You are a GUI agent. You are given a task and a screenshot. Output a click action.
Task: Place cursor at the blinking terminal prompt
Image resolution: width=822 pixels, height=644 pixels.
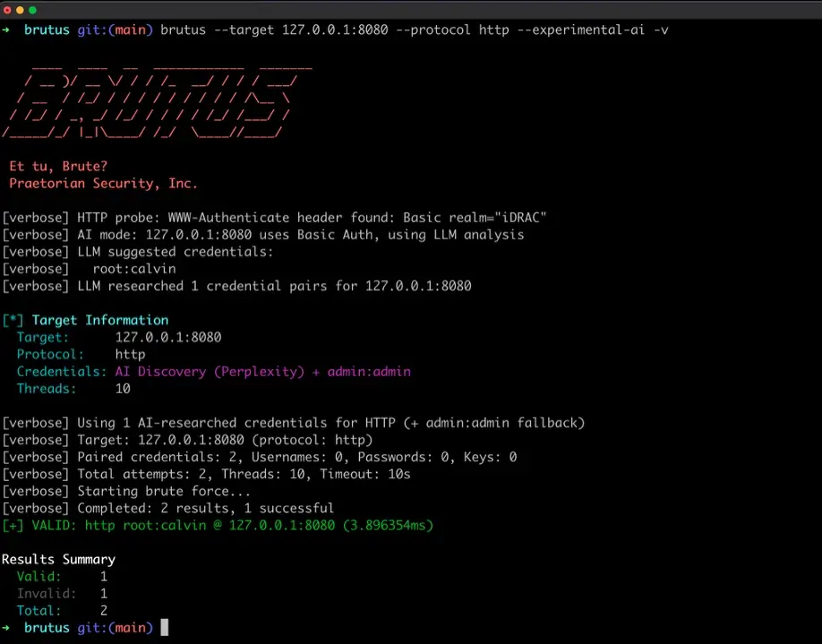pos(165,627)
